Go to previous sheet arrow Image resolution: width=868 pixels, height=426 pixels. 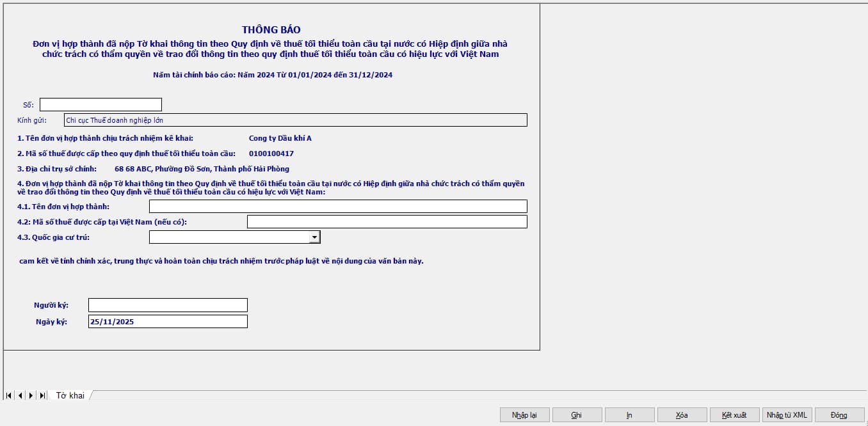point(20,395)
